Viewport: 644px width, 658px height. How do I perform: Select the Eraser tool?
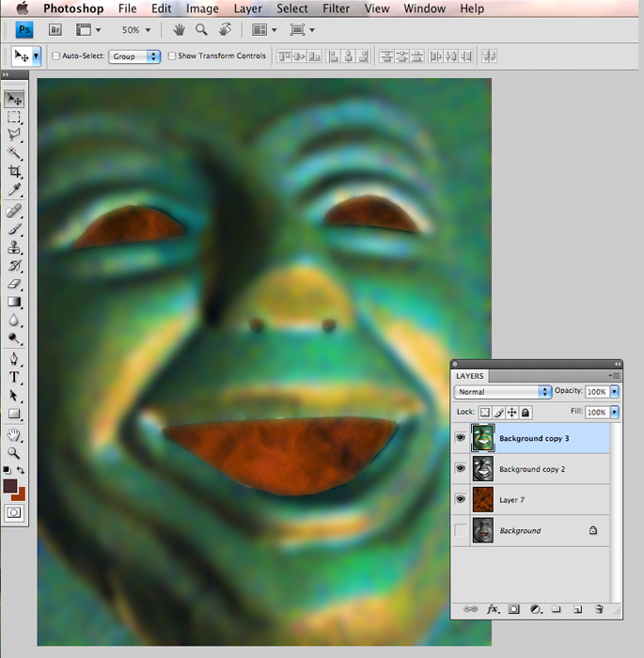tap(14, 284)
